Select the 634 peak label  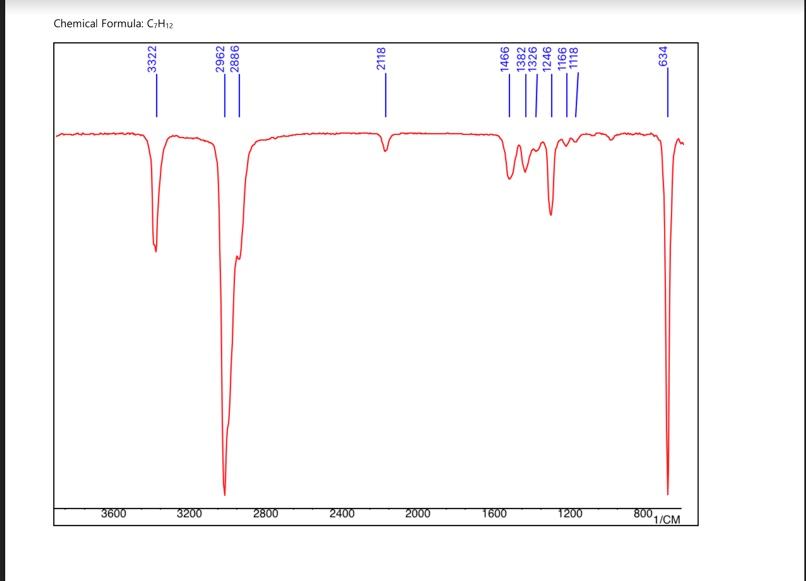(663, 57)
